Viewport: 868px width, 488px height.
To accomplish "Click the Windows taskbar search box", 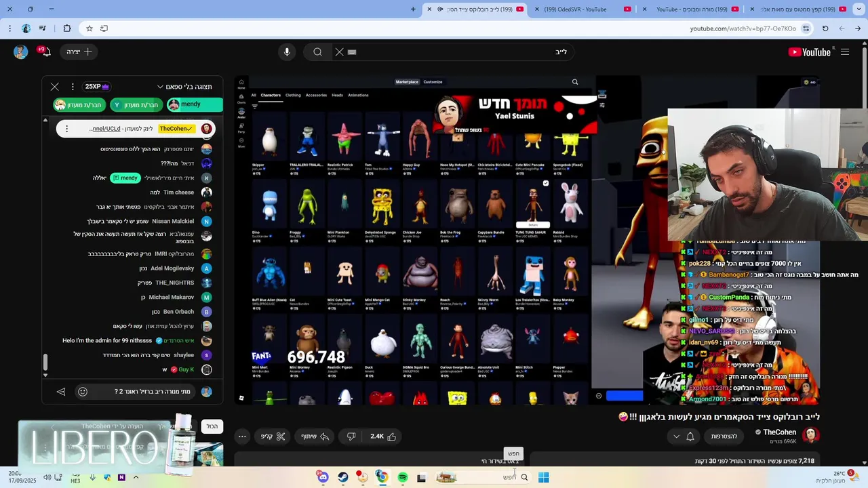I will [483, 477].
